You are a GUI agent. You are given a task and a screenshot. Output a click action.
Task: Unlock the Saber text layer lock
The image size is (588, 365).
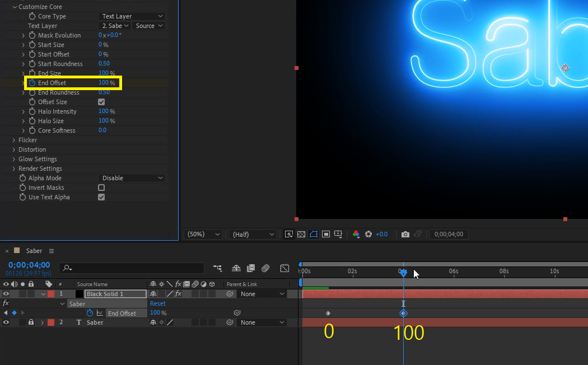pos(31,322)
